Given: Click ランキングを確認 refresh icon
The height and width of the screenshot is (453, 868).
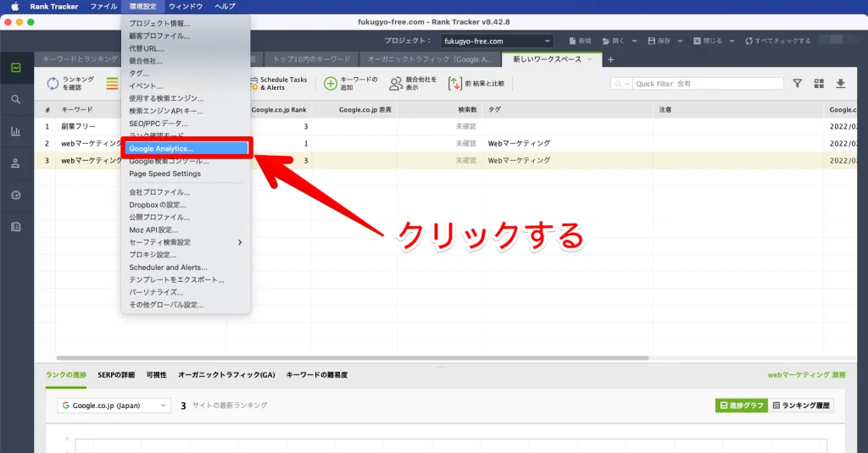Looking at the screenshot, I should (x=53, y=84).
